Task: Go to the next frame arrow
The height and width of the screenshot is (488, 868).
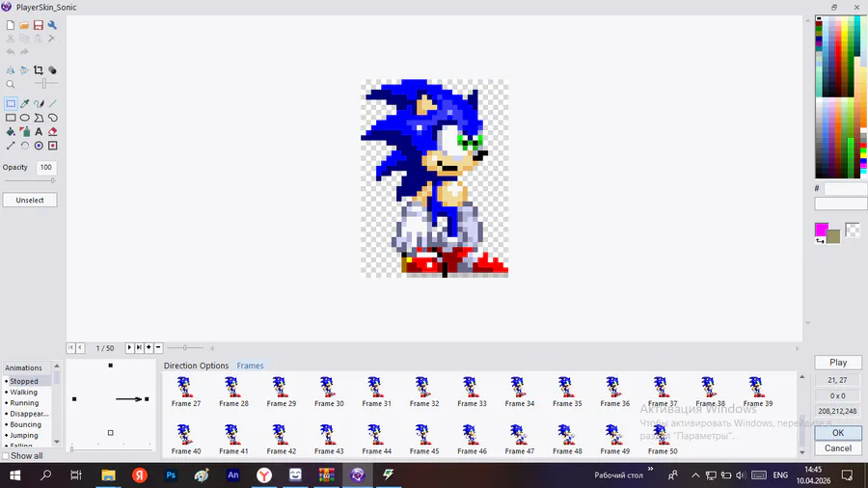Action: pos(129,347)
